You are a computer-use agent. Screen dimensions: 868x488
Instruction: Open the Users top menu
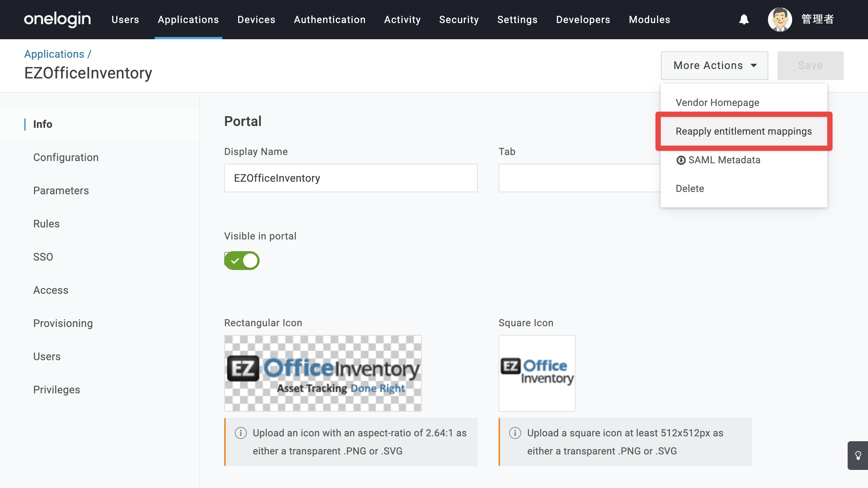click(125, 20)
